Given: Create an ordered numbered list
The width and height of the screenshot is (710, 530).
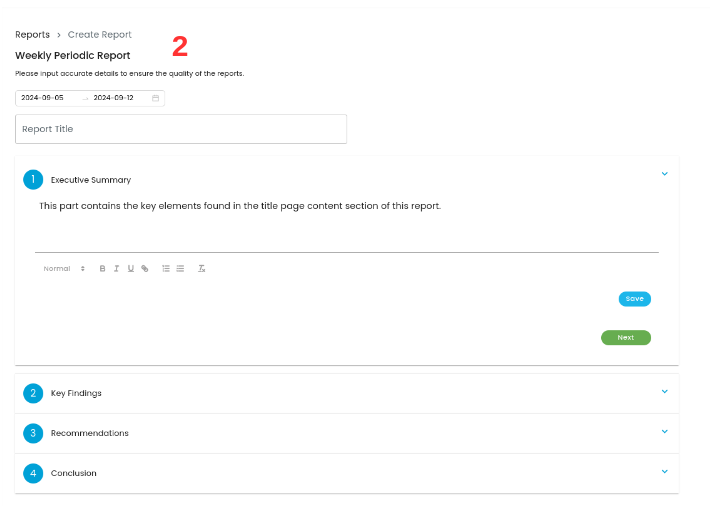Looking at the screenshot, I should 166,269.
